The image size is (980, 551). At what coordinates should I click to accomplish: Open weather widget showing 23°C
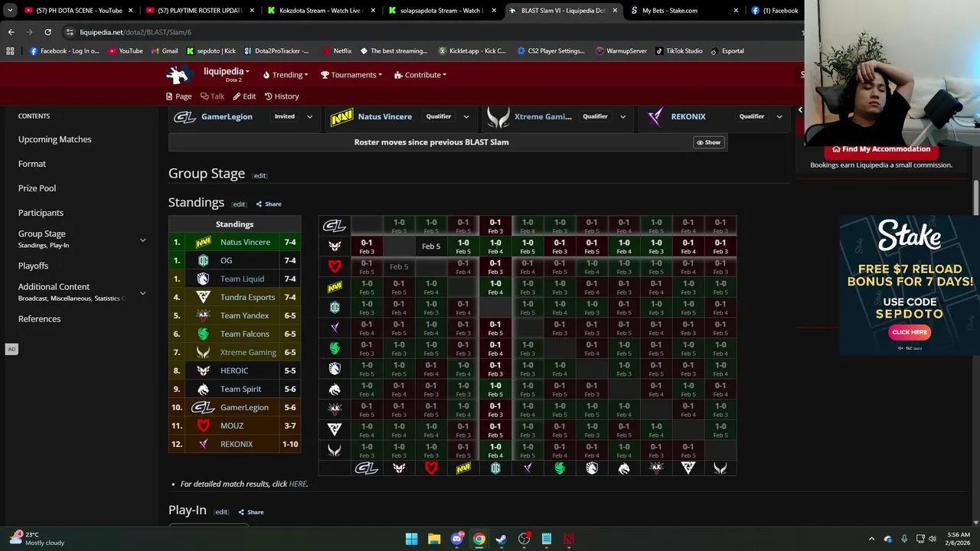click(37, 539)
